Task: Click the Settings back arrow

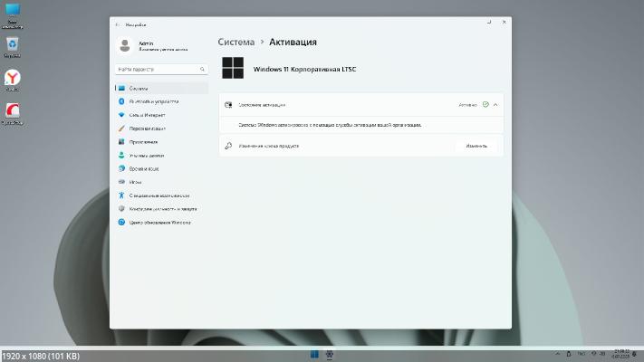Action: click(118, 25)
